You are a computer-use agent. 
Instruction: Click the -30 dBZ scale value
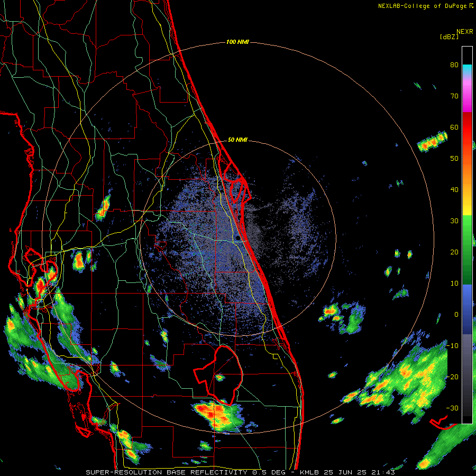pos(452,408)
